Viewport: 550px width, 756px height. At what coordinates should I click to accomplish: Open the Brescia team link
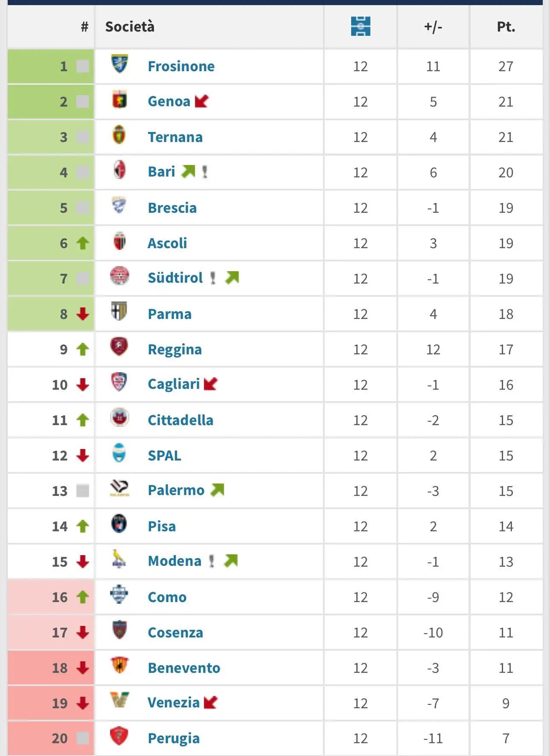tap(172, 208)
